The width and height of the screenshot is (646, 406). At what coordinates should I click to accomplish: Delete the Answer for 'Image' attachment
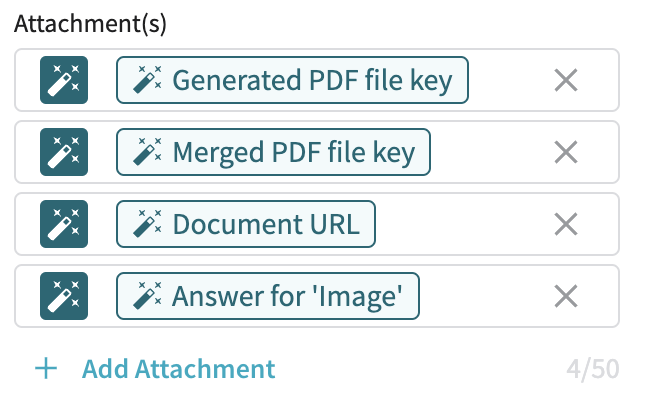point(566,296)
